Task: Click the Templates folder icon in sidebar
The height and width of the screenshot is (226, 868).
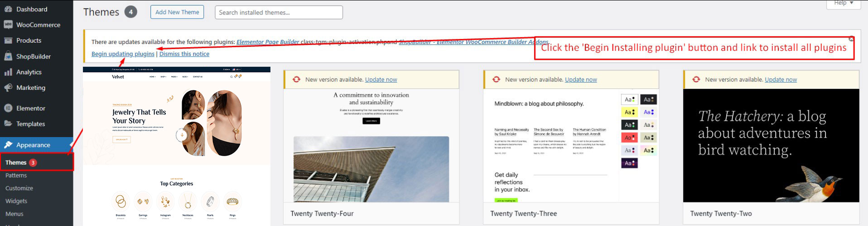Action: click(8, 123)
